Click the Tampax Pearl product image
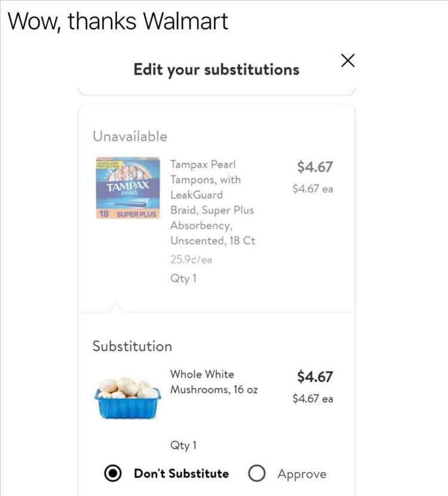This screenshot has height=496, width=448. click(127, 188)
